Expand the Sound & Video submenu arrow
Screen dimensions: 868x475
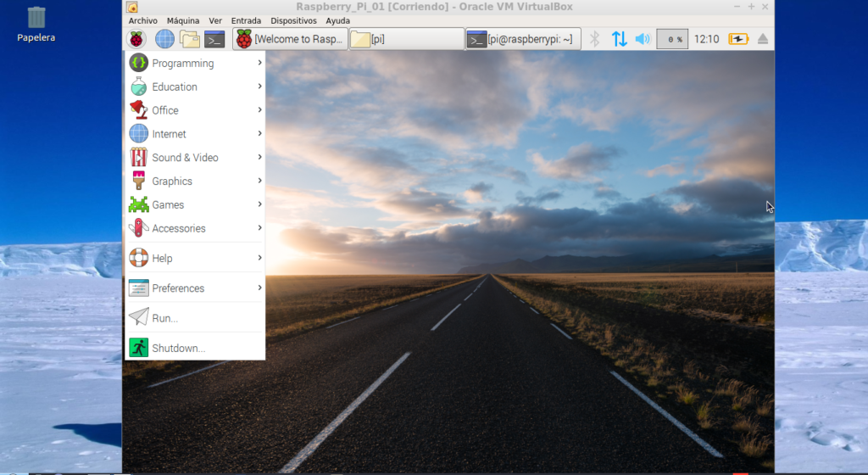259,157
